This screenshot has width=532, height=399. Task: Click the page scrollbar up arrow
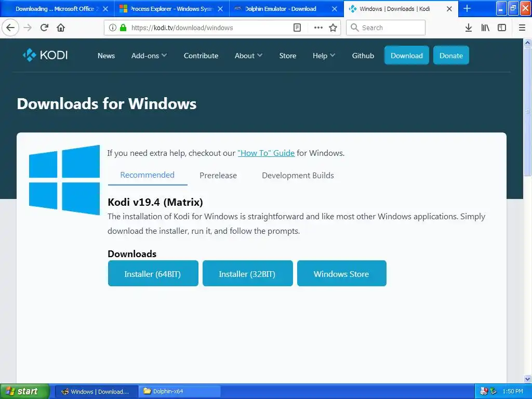(527, 43)
